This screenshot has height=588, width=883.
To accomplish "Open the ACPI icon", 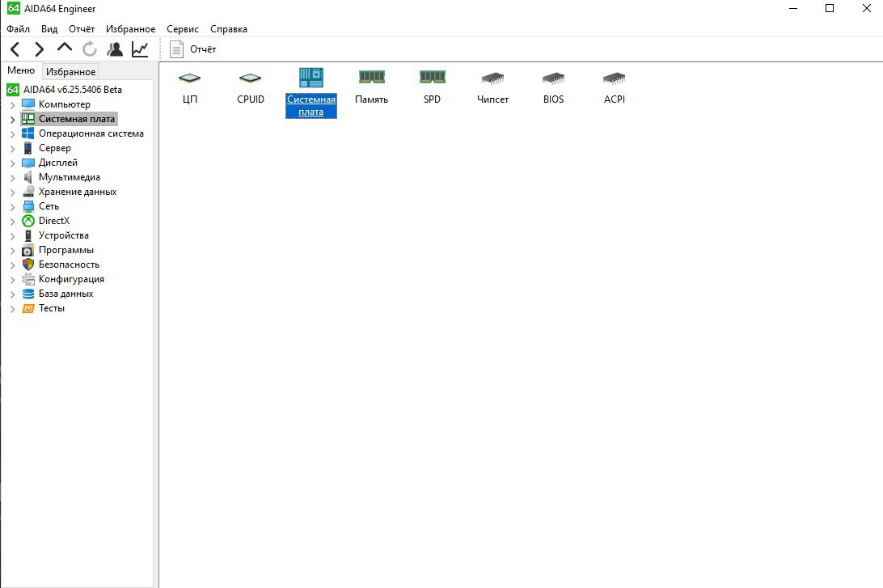I will click(615, 87).
